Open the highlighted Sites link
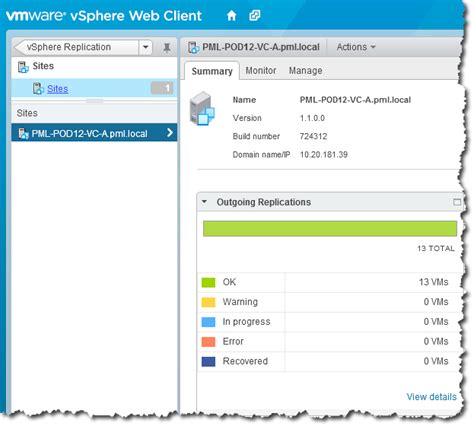The height and width of the screenshot is (426, 474). 57,89
